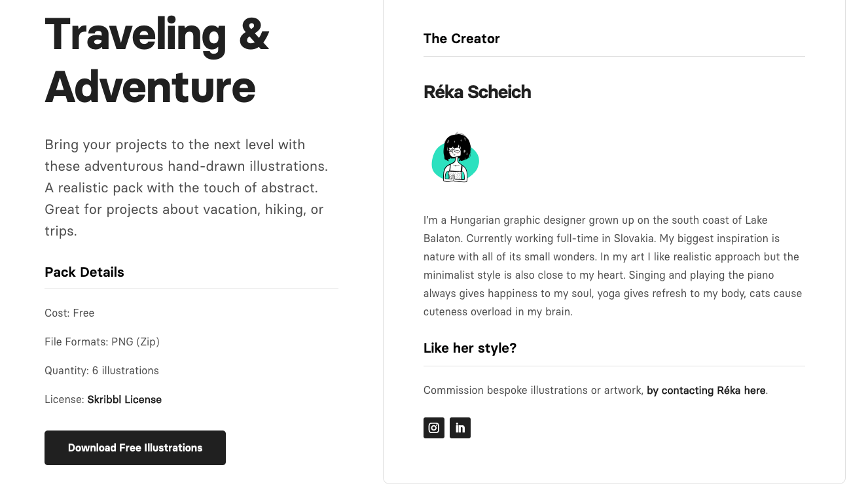Click 'The Creator' section heading
868x492 pixels.
(x=461, y=39)
